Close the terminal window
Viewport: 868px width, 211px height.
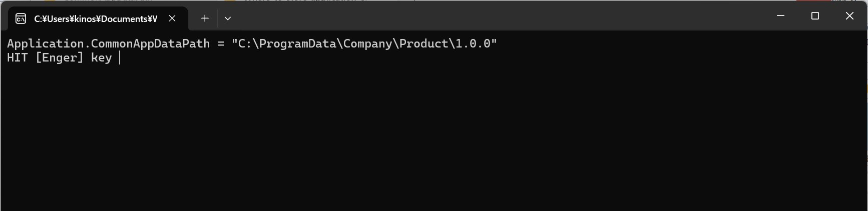point(849,16)
